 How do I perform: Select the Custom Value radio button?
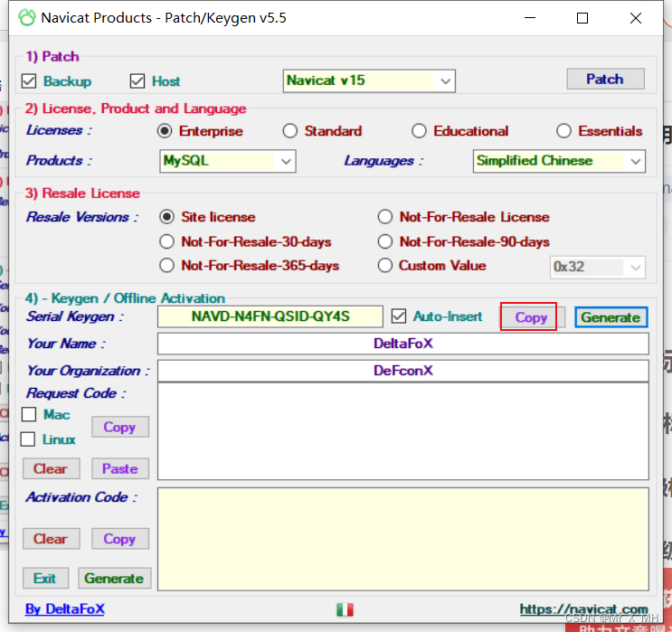tap(385, 265)
